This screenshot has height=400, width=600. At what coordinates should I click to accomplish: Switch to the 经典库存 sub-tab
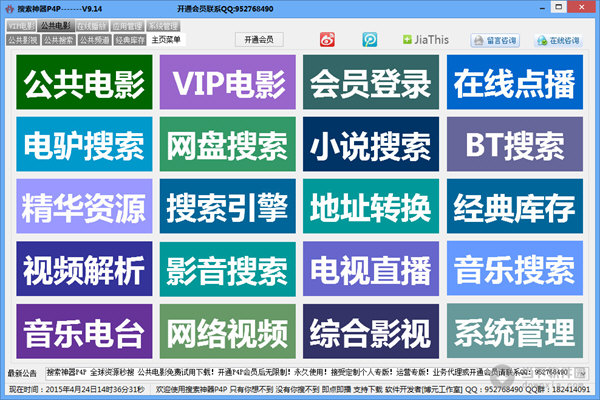pos(130,40)
